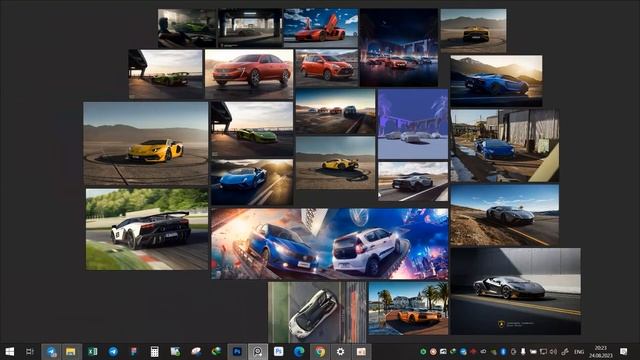This screenshot has height=360, width=640.
Task: Launch Microsoft Edge from the taskbar
Action: click(x=299, y=351)
